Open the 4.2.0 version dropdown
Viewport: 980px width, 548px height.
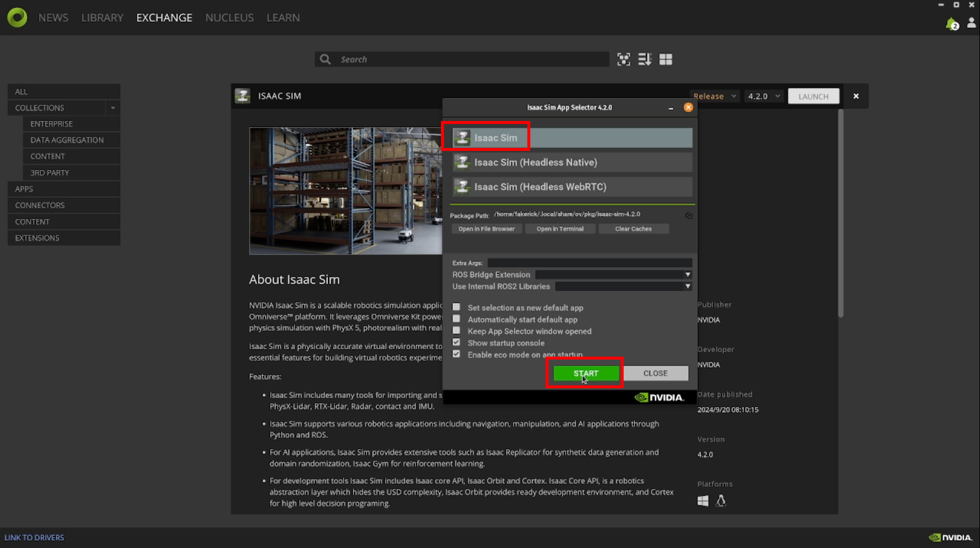[764, 96]
